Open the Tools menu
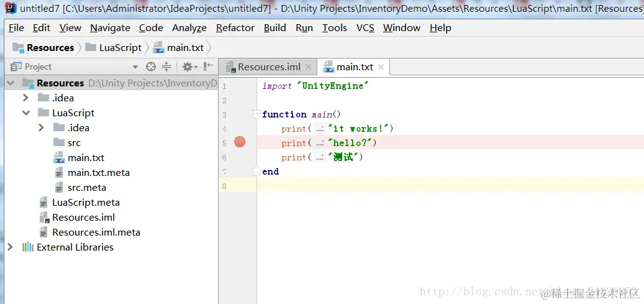Image resolution: width=644 pixels, height=304 pixels. (x=334, y=28)
